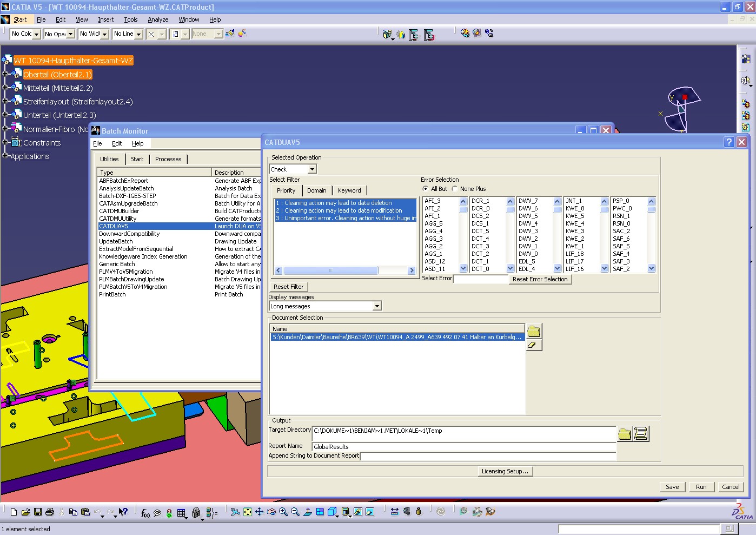Expand the Mittelteil tree node
The height and width of the screenshot is (535, 756).
pos(5,88)
